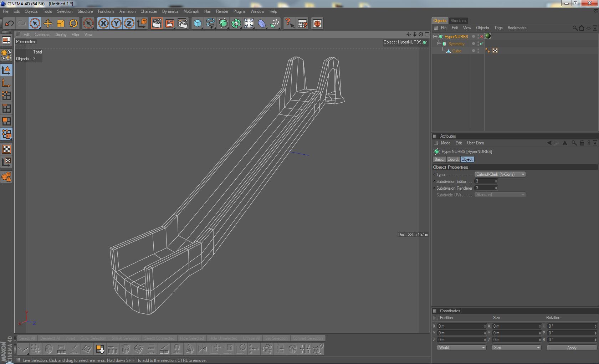Enable the HyperNURBS red cross toggle

[x=482, y=36]
